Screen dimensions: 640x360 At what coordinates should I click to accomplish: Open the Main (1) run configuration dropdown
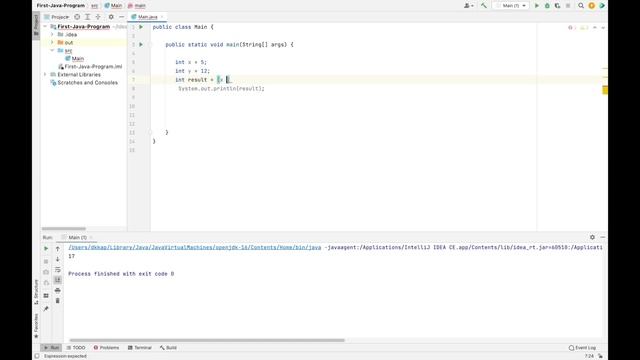coord(511,6)
